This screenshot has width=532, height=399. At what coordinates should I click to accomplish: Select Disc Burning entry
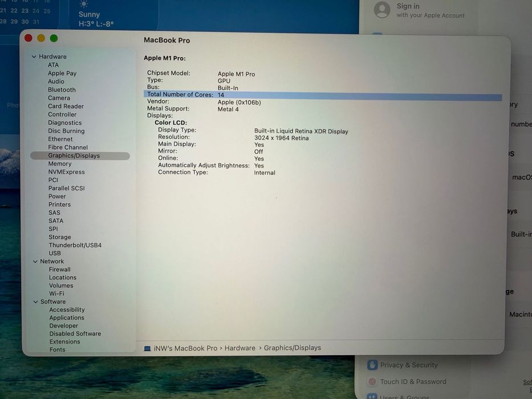pos(67,131)
